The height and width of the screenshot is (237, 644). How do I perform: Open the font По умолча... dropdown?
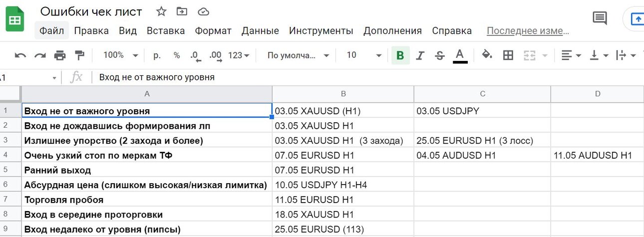(299, 55)
